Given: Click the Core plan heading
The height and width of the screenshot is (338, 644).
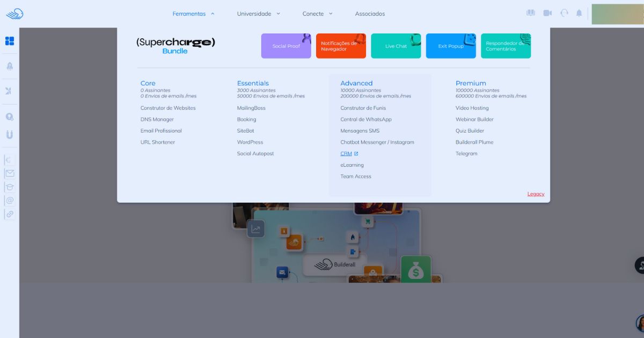Looking at the screenshot, I should pyautogui.click(x=148, y=83).
